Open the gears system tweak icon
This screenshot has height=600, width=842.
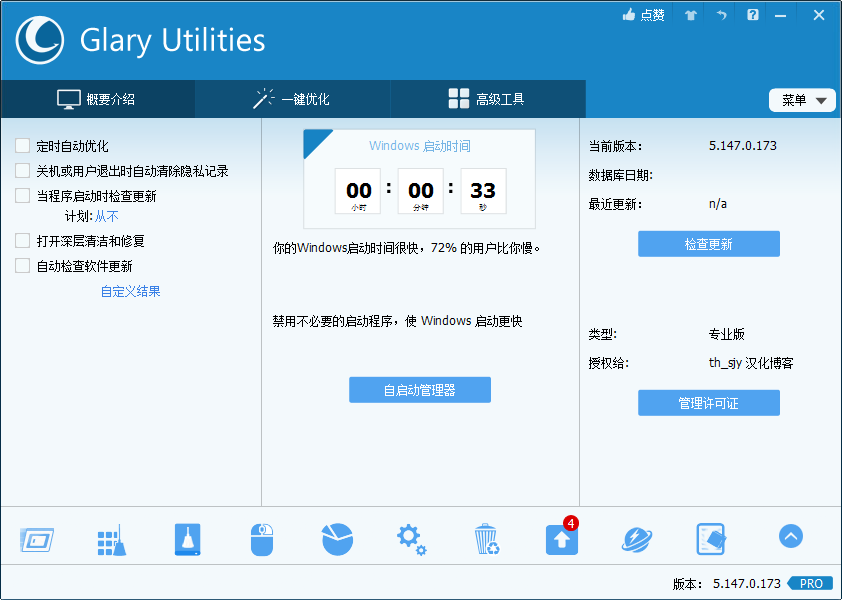[x=411, y=540]
